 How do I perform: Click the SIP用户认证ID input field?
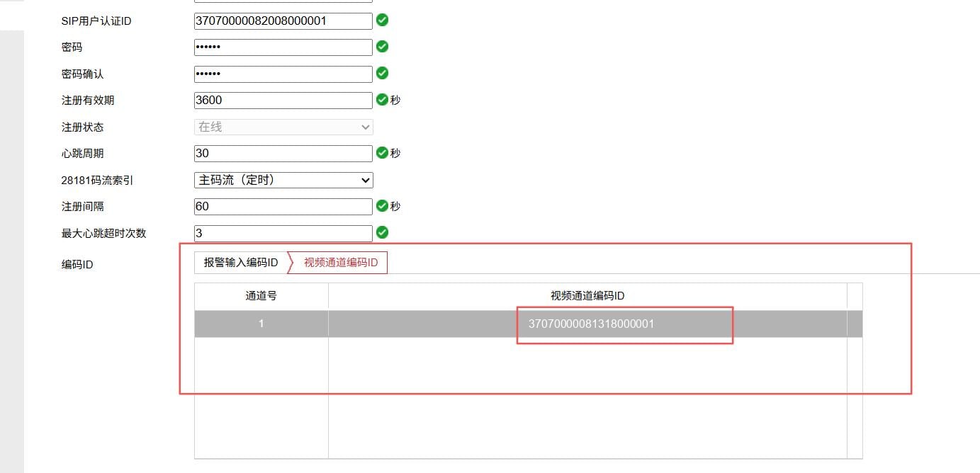click(283, 21)
